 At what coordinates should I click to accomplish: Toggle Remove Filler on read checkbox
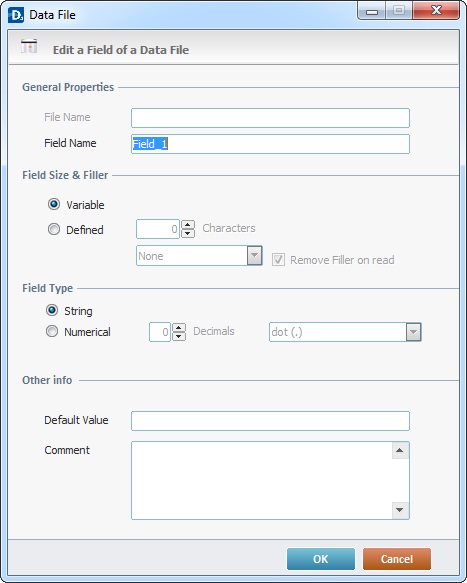(x=278, y=260)
